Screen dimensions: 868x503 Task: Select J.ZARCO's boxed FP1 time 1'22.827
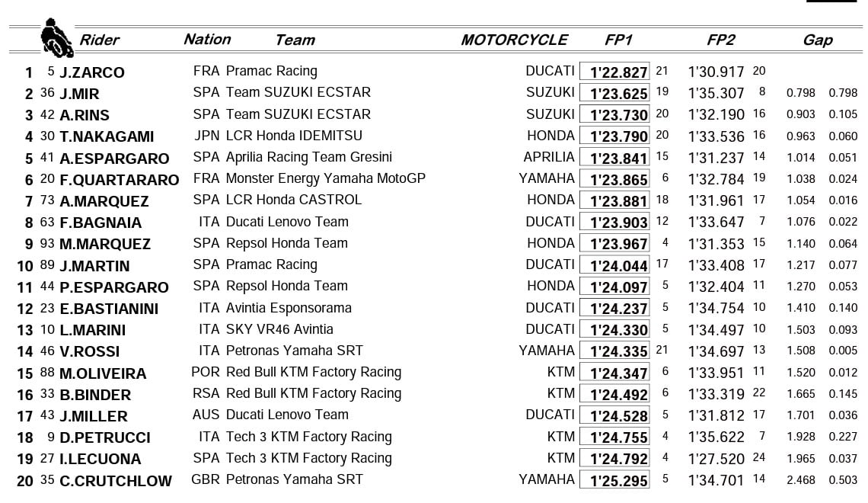(x=614, y=72)
